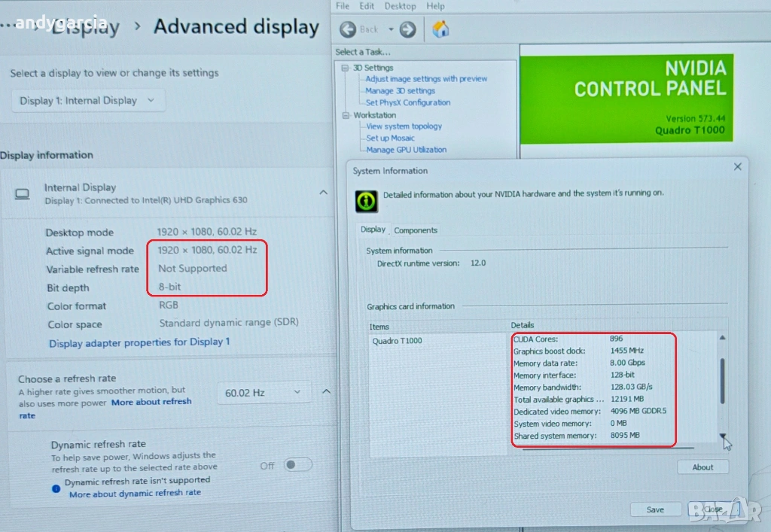Click the green System Information icon

coord(366,201)
